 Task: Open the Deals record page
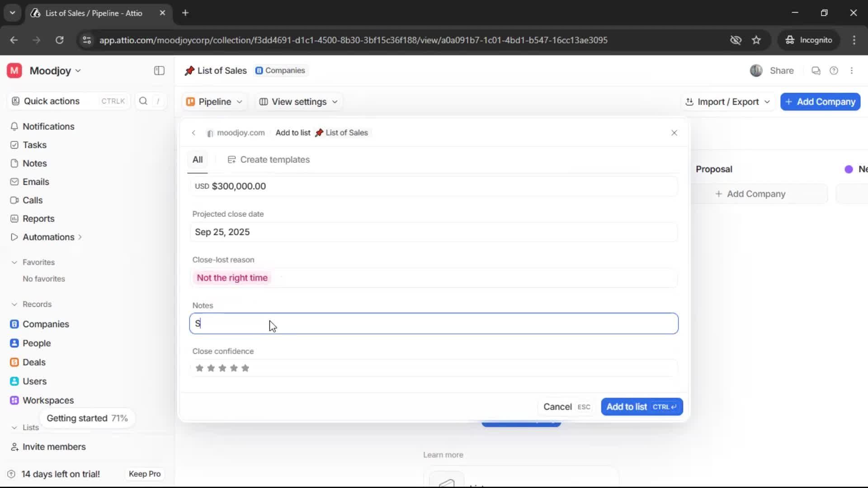34,362
